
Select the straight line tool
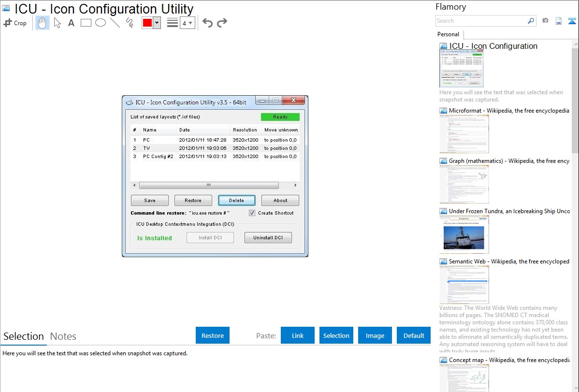coord(115,23)
